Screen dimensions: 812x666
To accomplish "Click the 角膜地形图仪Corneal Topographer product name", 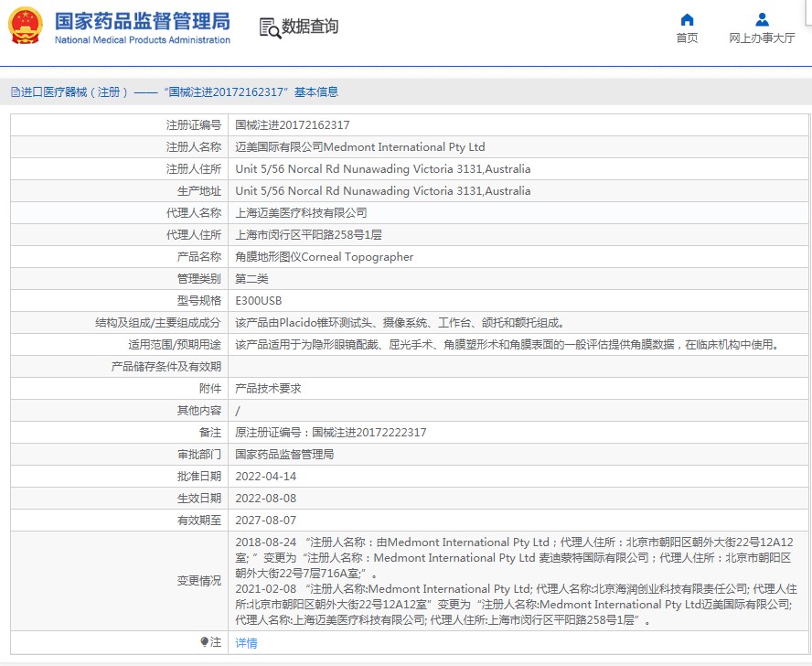I will [324, 257].
